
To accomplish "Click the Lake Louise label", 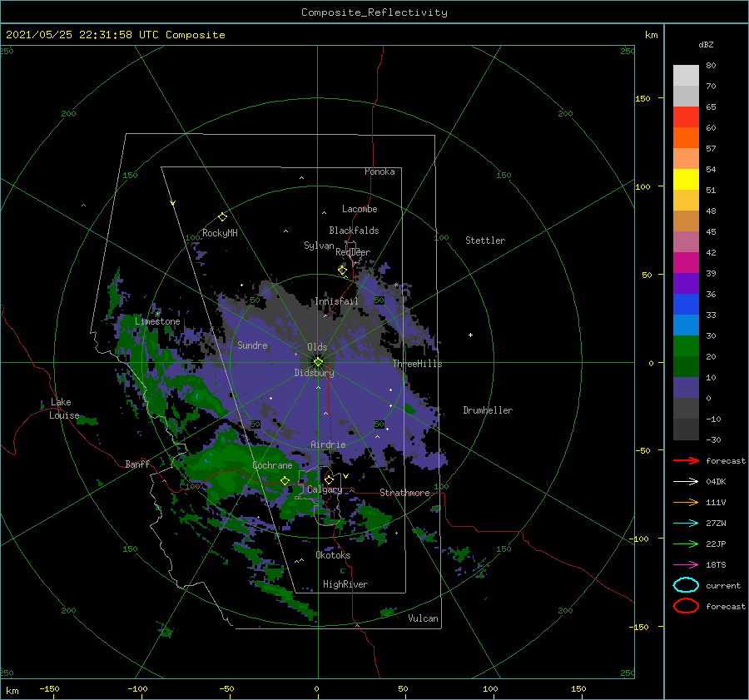I will point(64,409).
